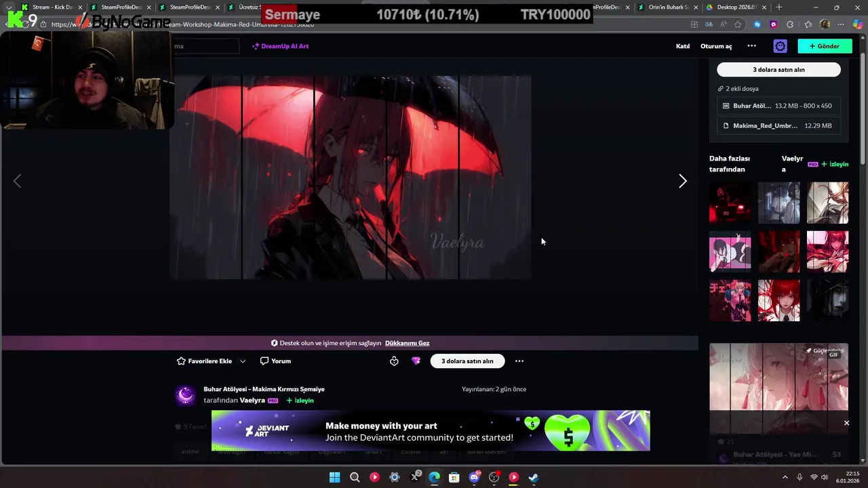Open DreamUp AI Art link
Viewport: 868px width, 488px height.
pos(280,46)
